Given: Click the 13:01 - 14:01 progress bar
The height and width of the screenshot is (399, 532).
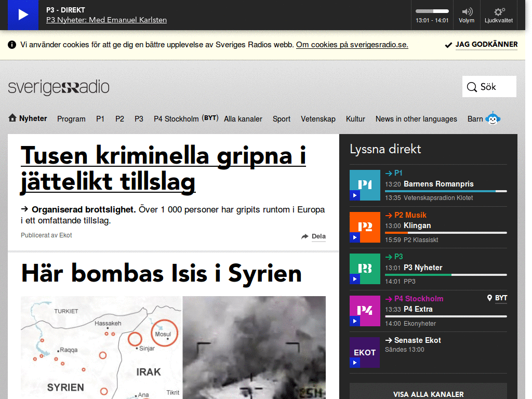Looking at the screenshot, I should tap(432, 11).
